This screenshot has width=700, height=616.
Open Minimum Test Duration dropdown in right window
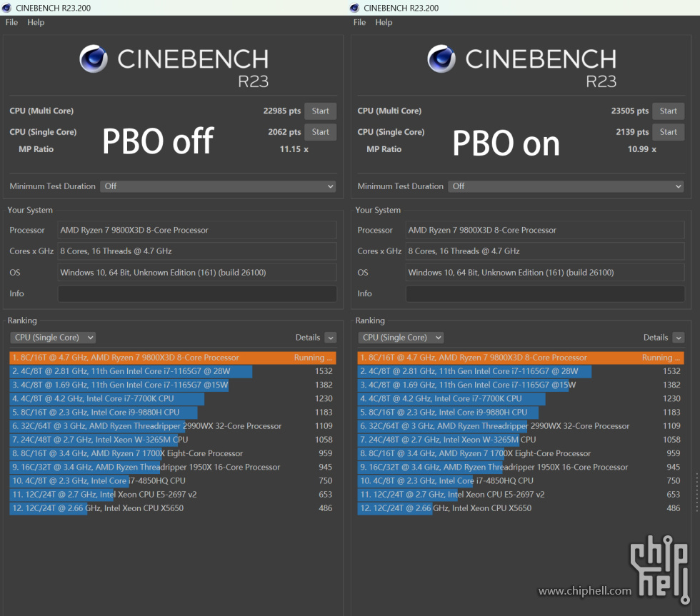566,186
